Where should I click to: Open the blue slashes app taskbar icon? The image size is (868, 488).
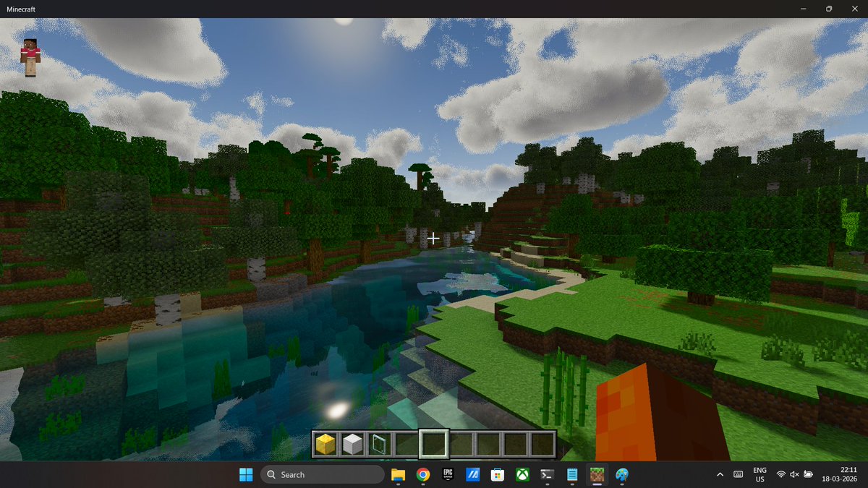point(472,474)
